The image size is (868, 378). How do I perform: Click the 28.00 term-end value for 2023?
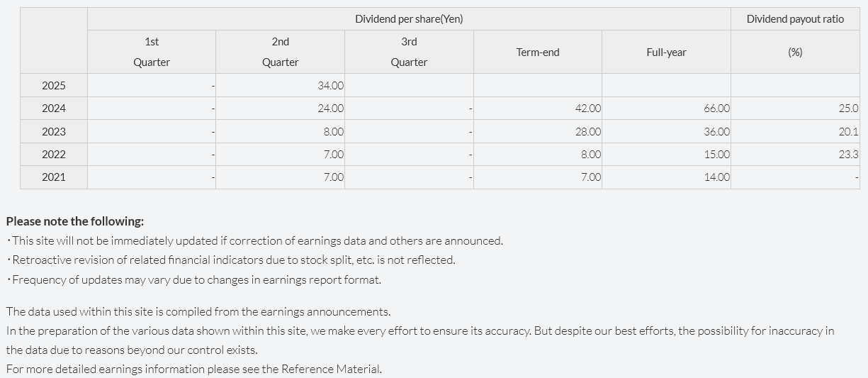[x=588, y=131]
